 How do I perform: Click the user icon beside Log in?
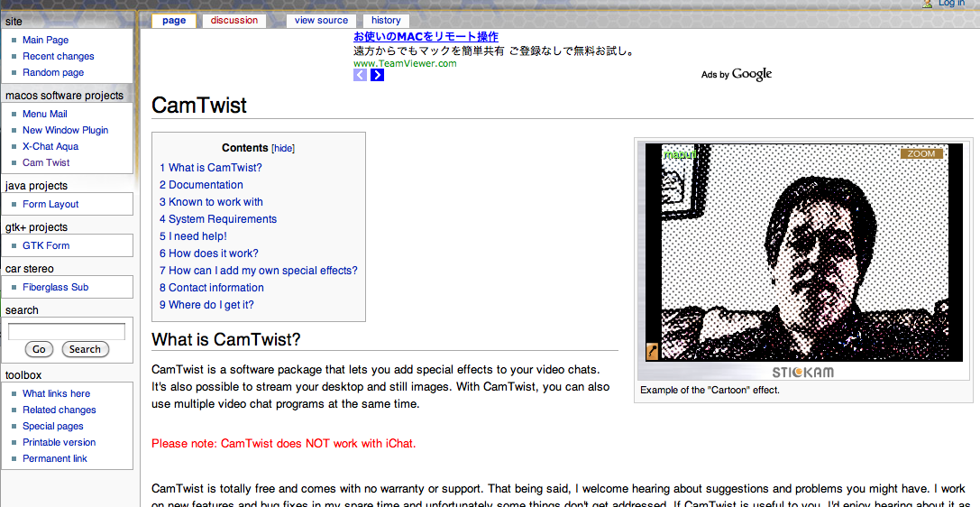pos(927,3)
